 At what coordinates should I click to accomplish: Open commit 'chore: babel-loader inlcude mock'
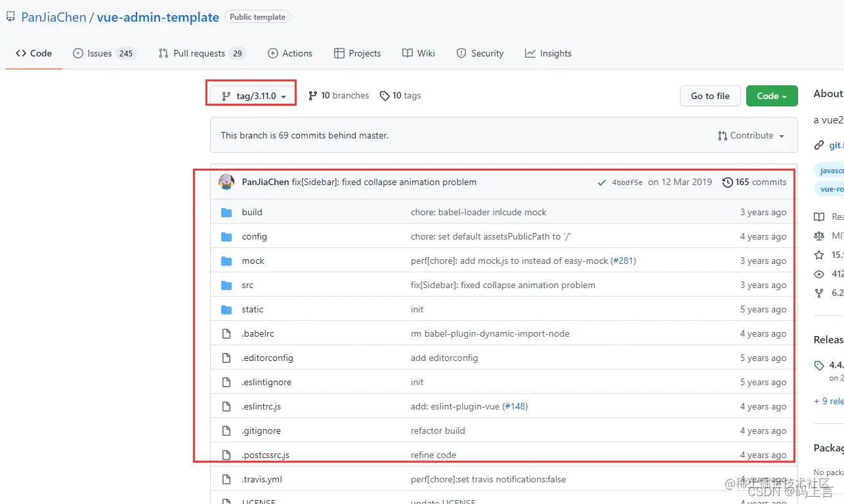click(x=478, y=212)
